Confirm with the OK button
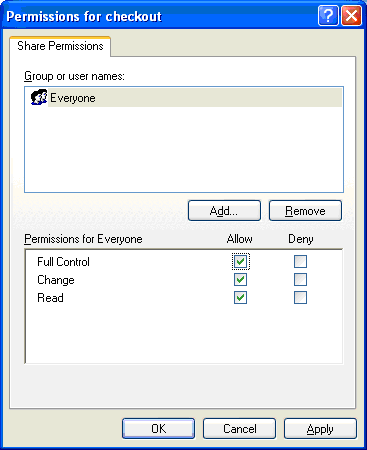 pos(158,429)
